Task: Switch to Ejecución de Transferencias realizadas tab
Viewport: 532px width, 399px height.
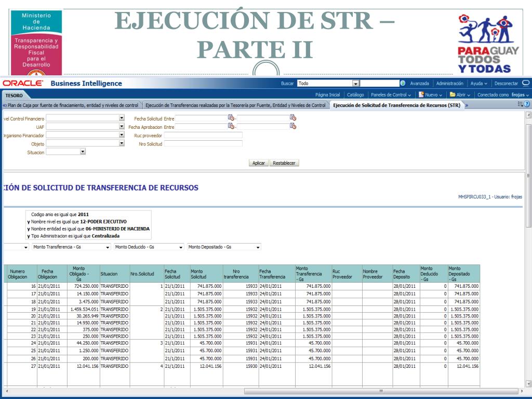Action: [x=235, y=105]
